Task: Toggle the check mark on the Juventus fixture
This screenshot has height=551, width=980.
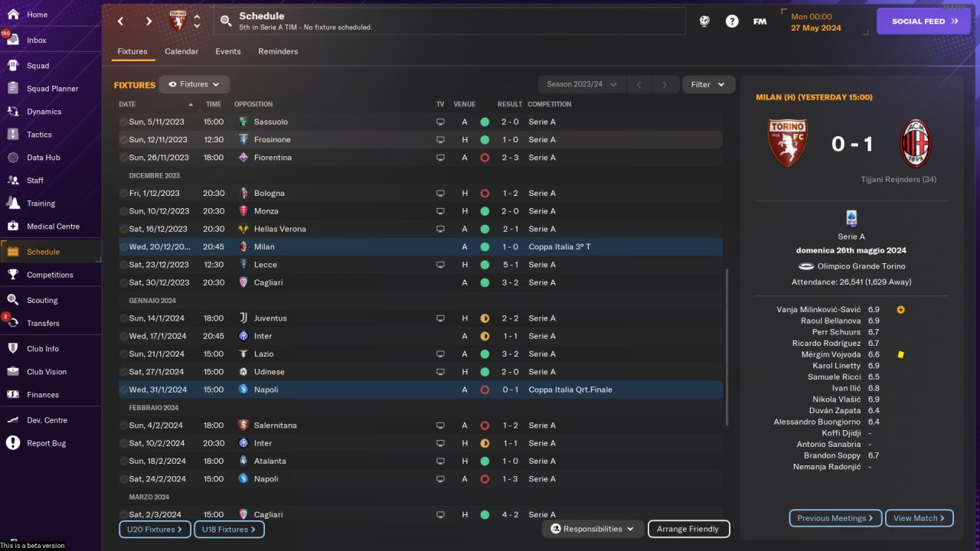Action: [x=123, y=318]
